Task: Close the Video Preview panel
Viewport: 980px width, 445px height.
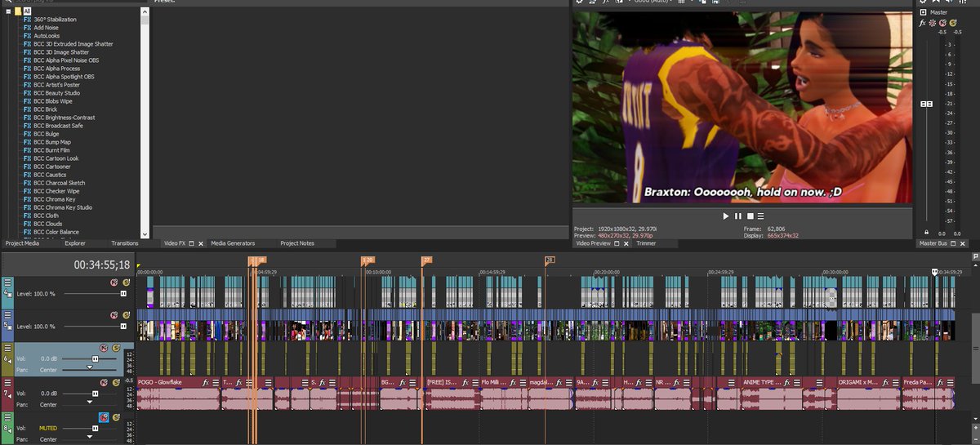Action: [x=625, y=243]
